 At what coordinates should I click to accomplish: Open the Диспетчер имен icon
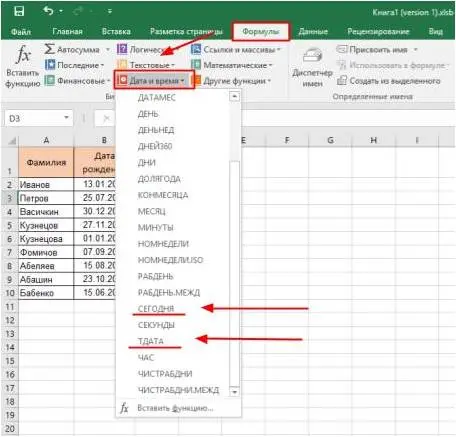tap(312, 55)
